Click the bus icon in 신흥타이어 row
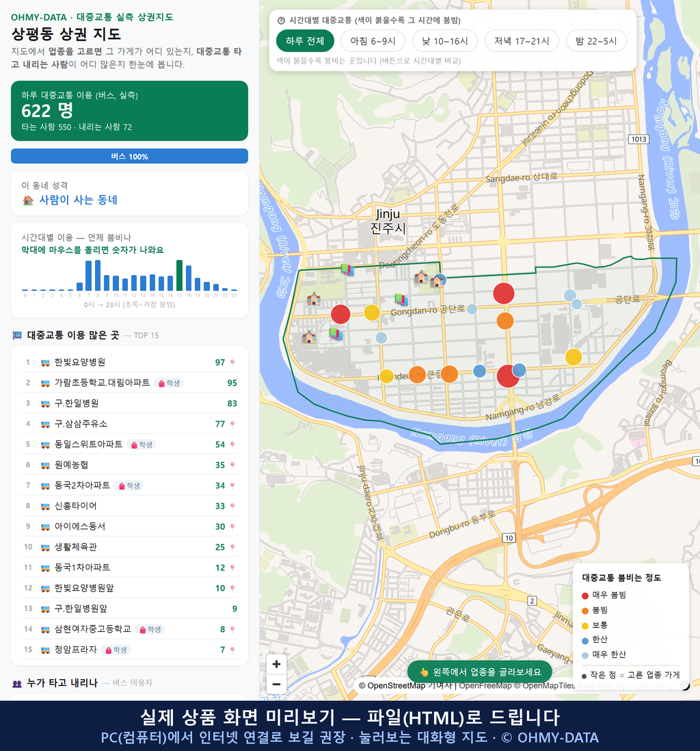This screenshot has width=700, height=751. pyautogui.click(x=46, y=506)
